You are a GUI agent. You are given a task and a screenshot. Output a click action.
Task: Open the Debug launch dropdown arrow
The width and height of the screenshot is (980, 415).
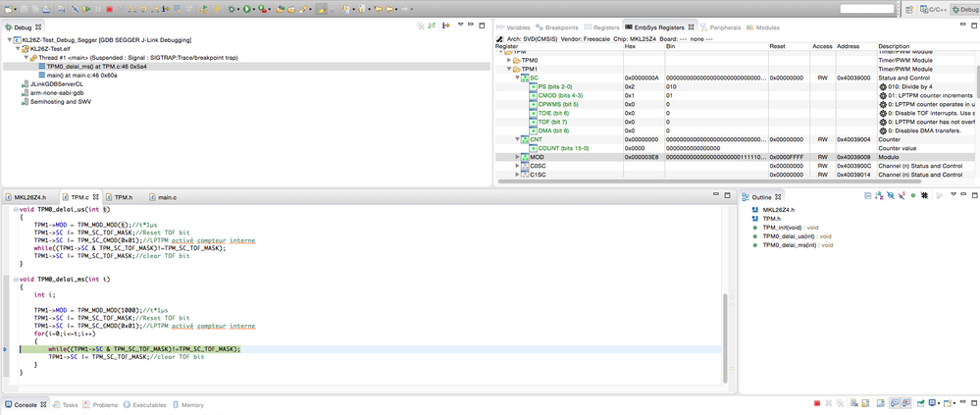(238, 10)
